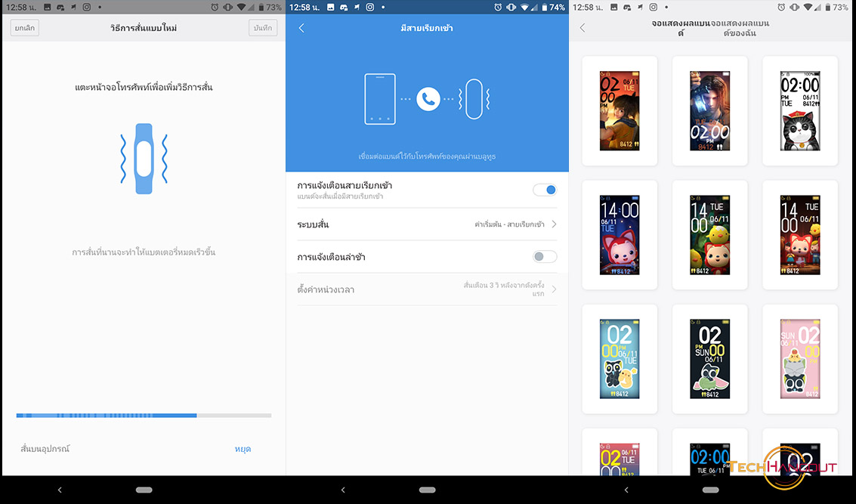This screenshot has height=504, width=856.
Task: Select the red fox 14:00 night-sky watch face
Action: (620, 235)
